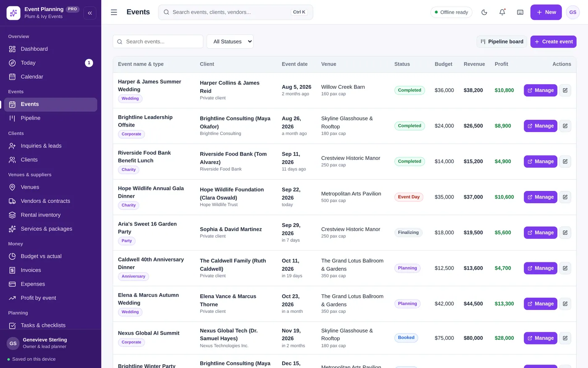The image size is (588, 368).
Task: Click the Create event button
Action: tap(554, 42)
